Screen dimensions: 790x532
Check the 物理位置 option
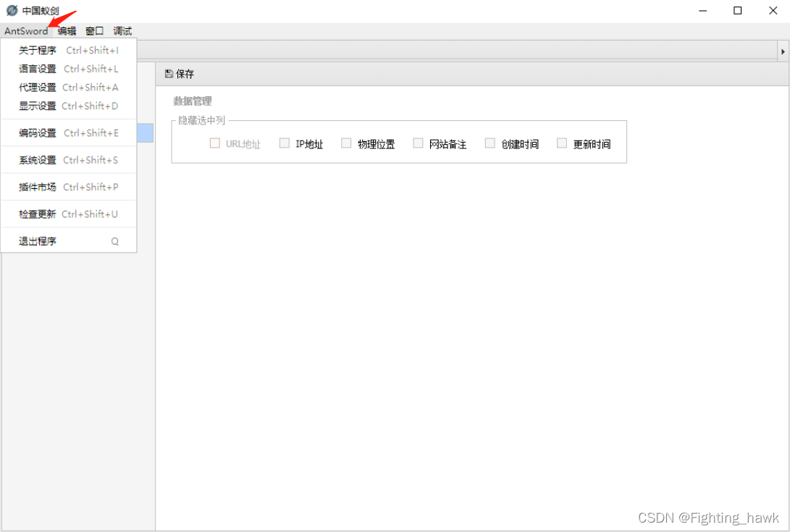346,143
